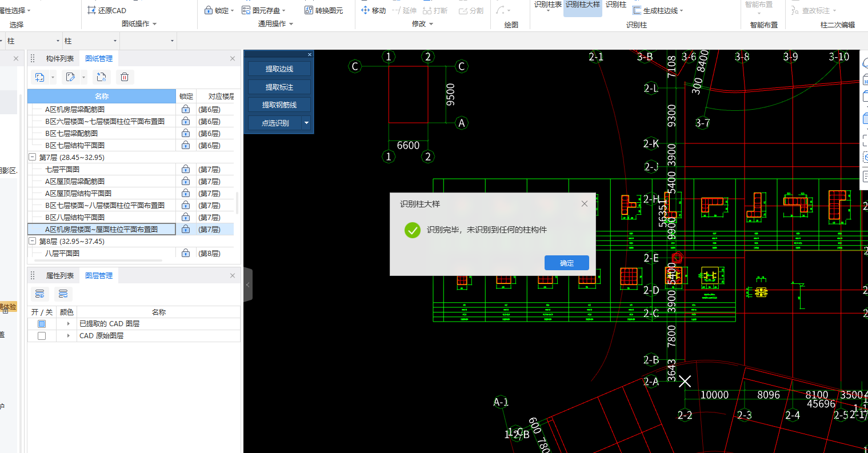868x453 pixels.
Task: Open the second 柱 combo box
Action: pyautogui.click(x=91, y=41)
